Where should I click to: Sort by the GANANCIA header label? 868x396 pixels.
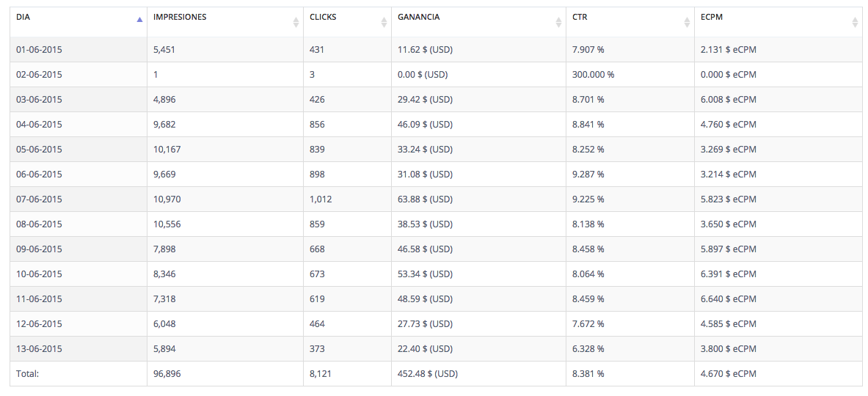pos(418,17)
